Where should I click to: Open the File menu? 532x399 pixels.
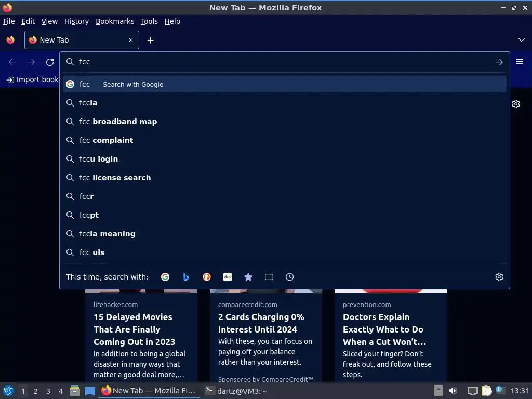[x=9, y=21]
